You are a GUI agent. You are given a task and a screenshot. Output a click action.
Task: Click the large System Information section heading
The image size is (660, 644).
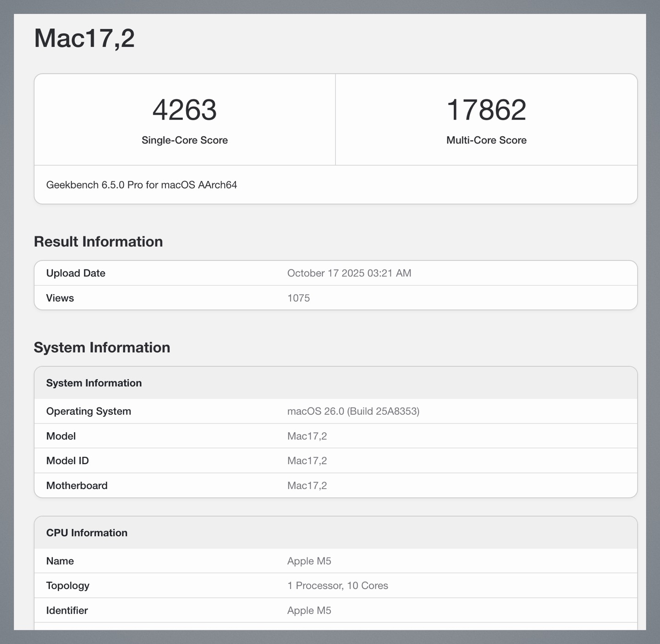102,347
